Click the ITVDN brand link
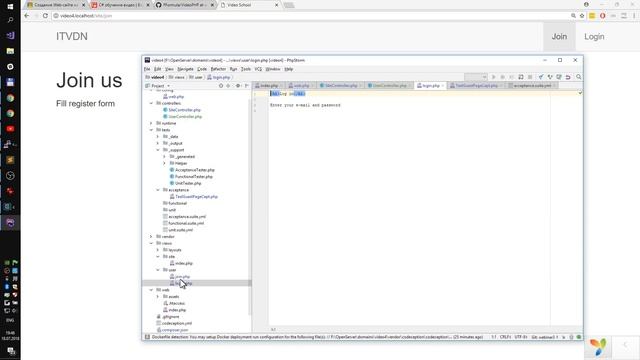This screenshot has height=360, width=640. coord(72,36)
